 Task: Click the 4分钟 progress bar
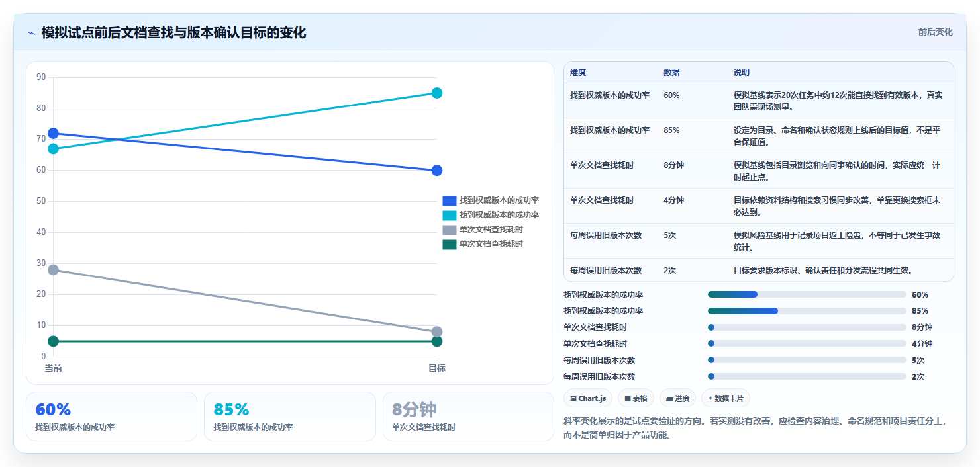tap(807, 343)
